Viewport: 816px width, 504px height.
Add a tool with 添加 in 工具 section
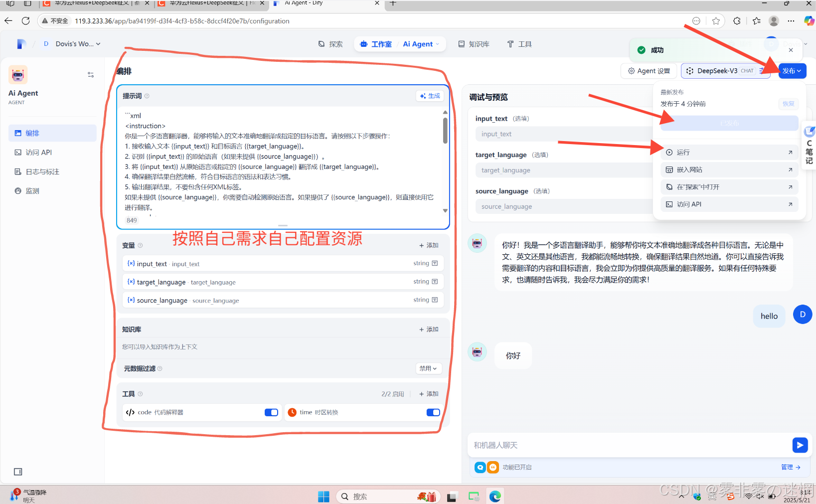(x=429, y=394)
